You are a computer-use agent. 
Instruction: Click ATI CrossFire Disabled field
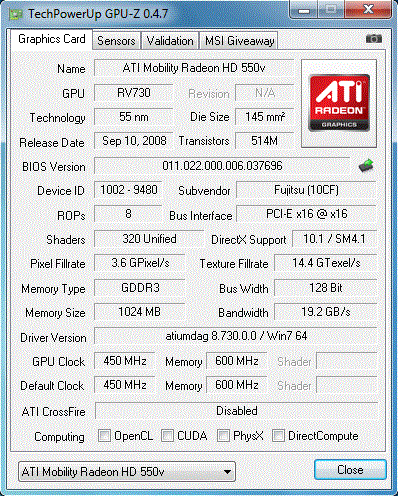click(236, 411)
